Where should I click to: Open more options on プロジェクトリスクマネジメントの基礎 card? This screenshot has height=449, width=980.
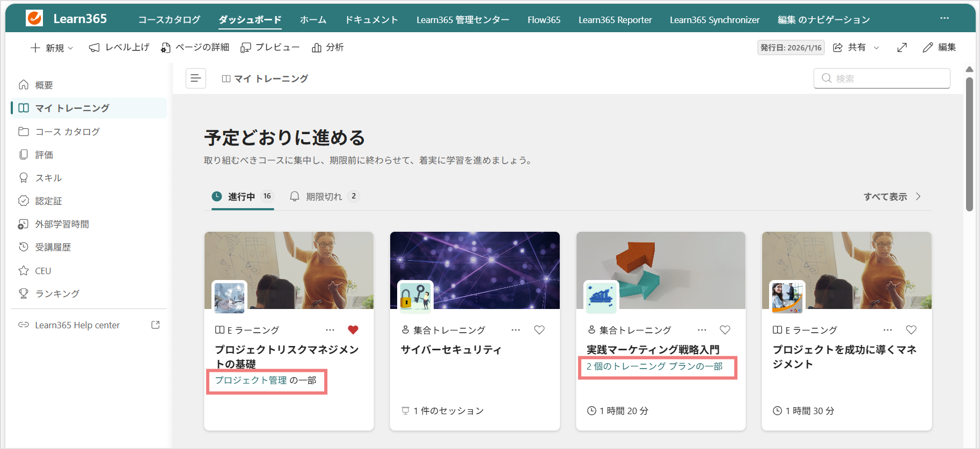point(330,330)
